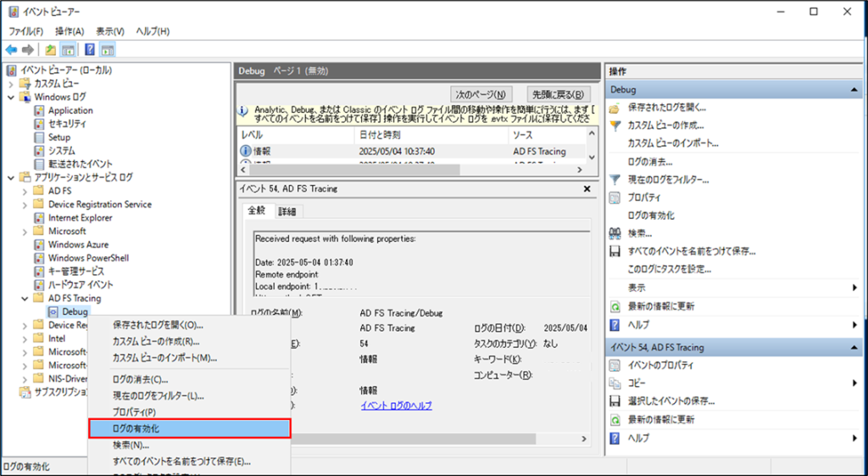
Task: Click ログの有効化 in the actions pane
Action: click(x=651, y=216)
